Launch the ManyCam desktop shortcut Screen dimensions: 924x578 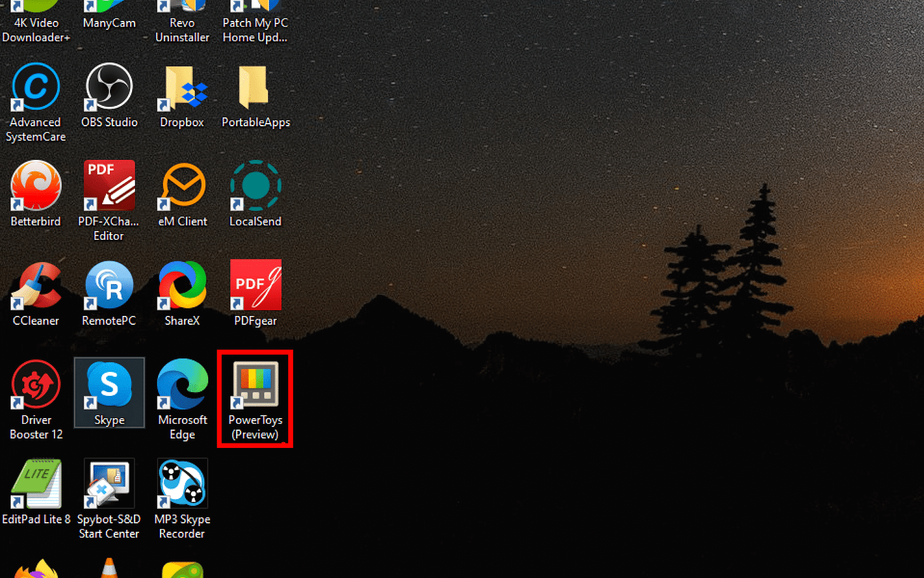[x=109, y=16]
